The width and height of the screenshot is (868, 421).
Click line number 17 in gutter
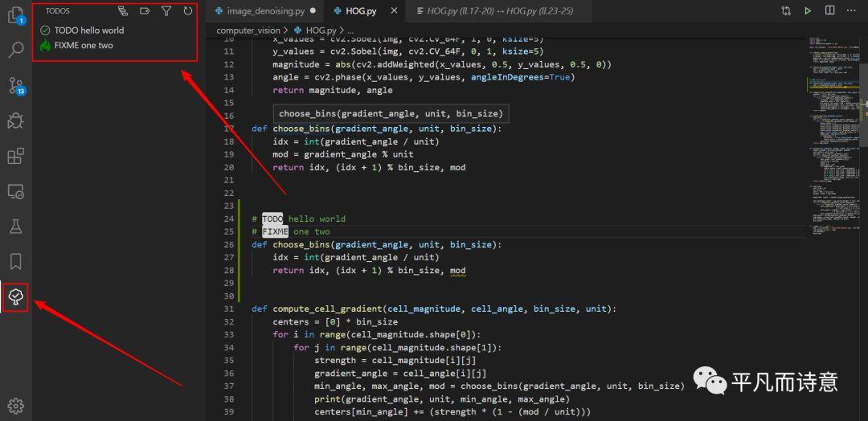pos(229,129)
